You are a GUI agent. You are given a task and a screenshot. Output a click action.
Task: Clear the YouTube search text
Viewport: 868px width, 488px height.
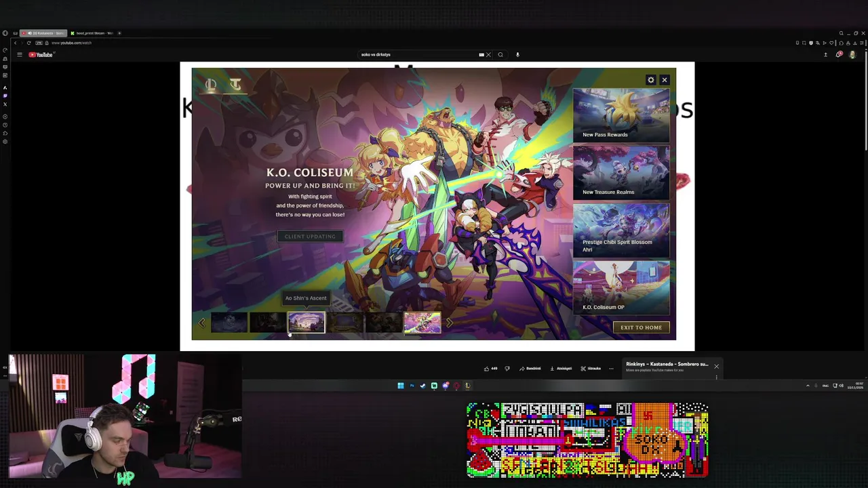[488, 55]
